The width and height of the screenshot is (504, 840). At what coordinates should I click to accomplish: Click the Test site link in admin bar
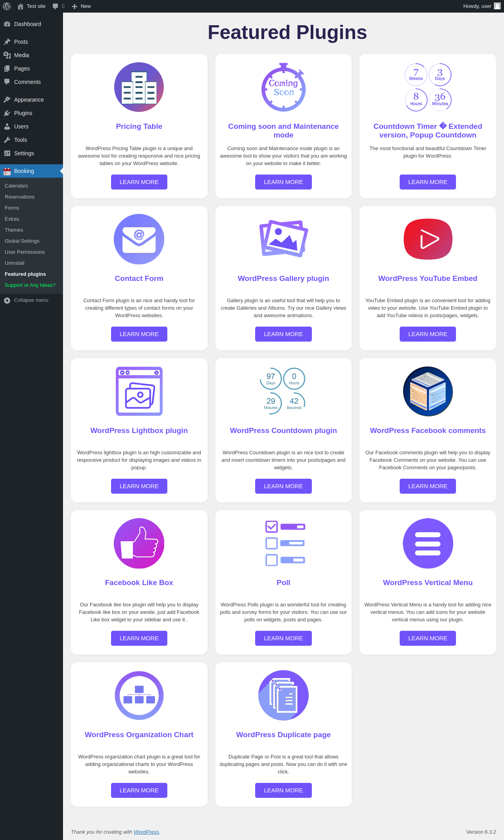(31, 6)
